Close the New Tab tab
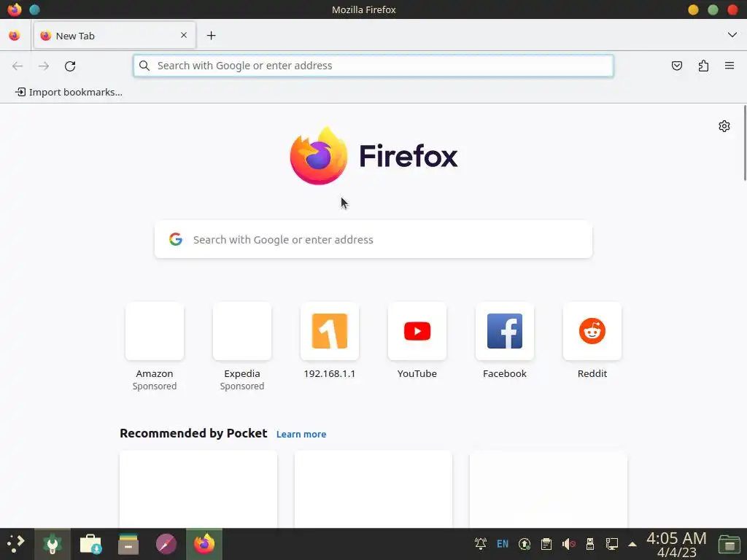Viewport: 747px width, 560px height. pyautogui.click(x=184, y=35)
